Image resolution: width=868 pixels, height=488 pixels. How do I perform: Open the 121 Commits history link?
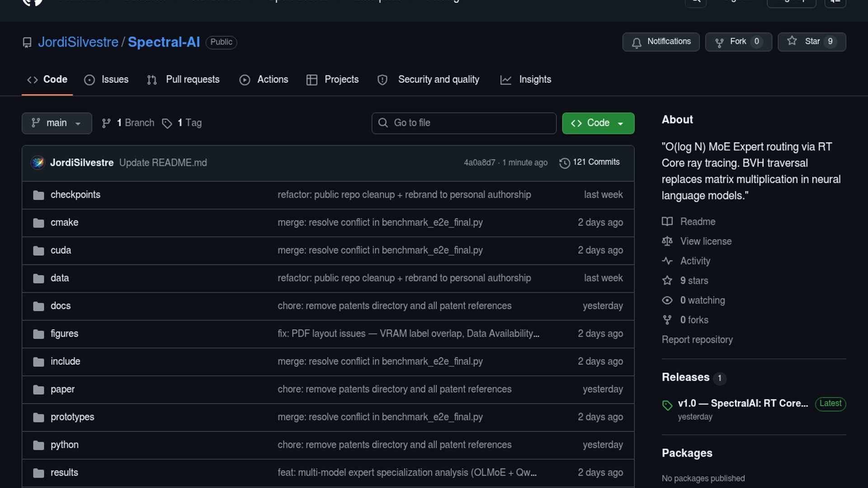tap(596, 162)
